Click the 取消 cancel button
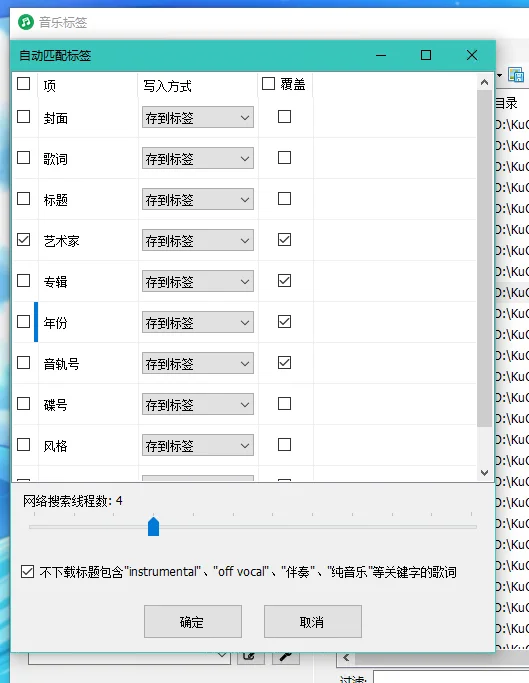529x683 pixels. pyautogui.click(x=313, y=622)
